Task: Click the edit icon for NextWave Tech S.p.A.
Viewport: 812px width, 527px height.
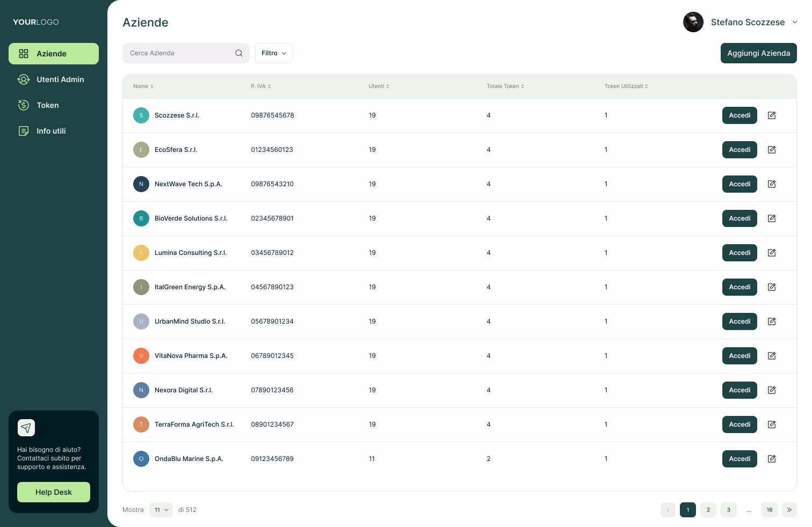Action: click(772, 184)
